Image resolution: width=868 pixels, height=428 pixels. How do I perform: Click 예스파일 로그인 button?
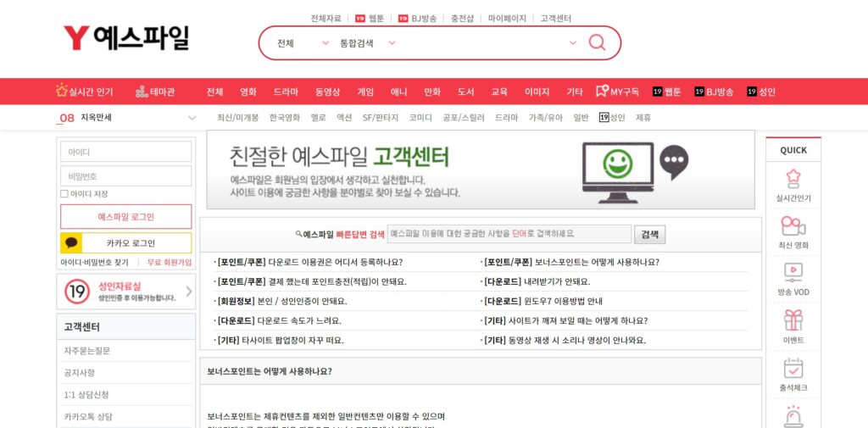tap(126, 216)
